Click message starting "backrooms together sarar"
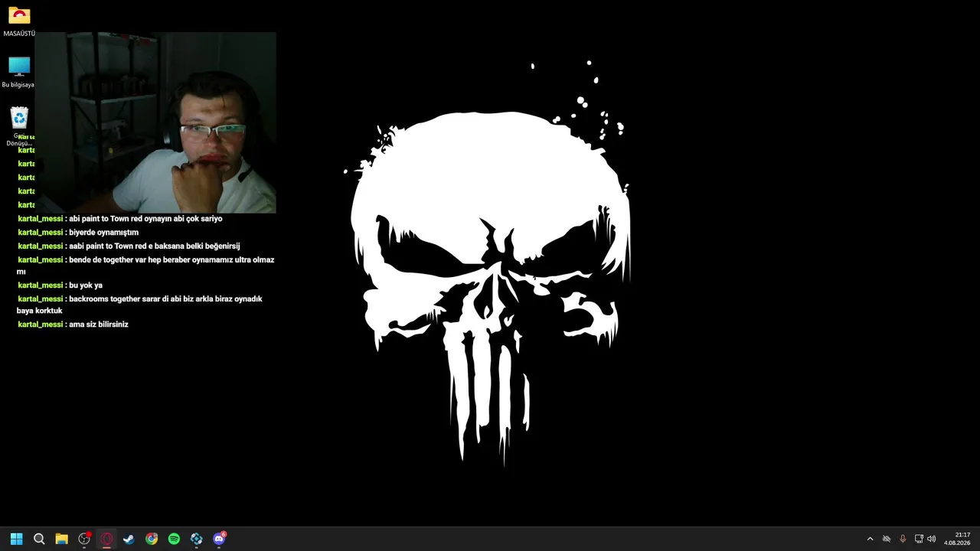The image size is (980, 551). [139, 305]
